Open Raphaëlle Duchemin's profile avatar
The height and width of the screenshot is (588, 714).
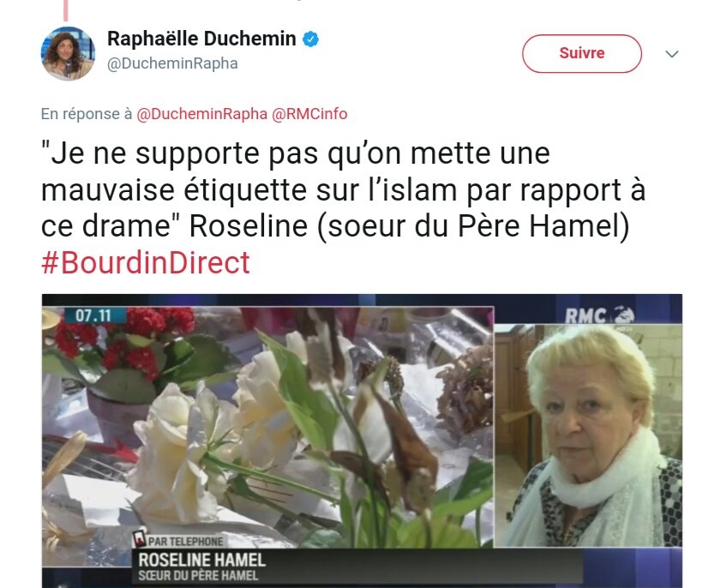click(x=68, y=53)
